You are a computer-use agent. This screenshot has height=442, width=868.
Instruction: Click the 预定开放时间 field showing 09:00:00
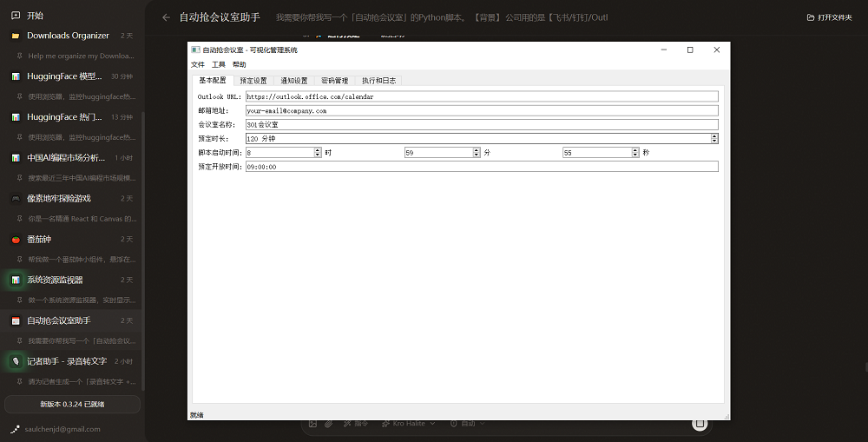click(482, 167)
